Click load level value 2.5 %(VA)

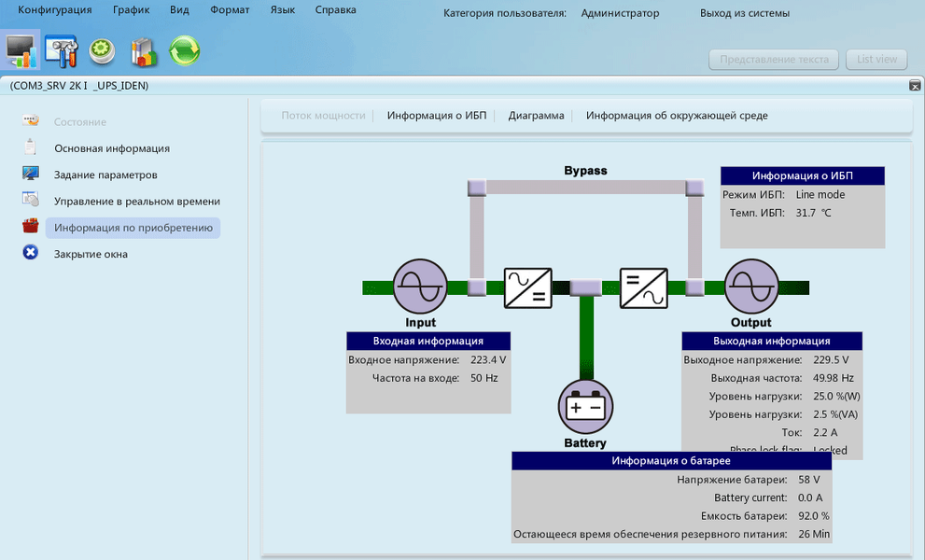[x=835, y=414]
